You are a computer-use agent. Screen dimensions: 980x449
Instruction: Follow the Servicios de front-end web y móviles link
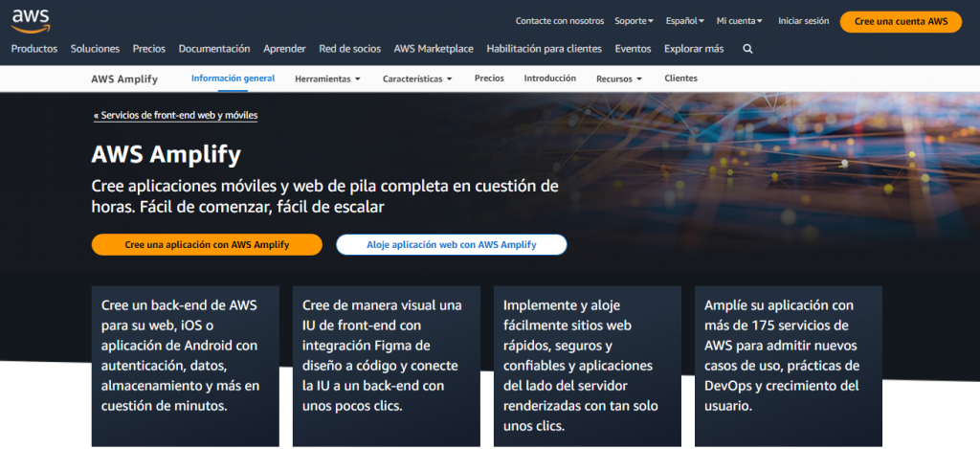click(x=175, y=115)
